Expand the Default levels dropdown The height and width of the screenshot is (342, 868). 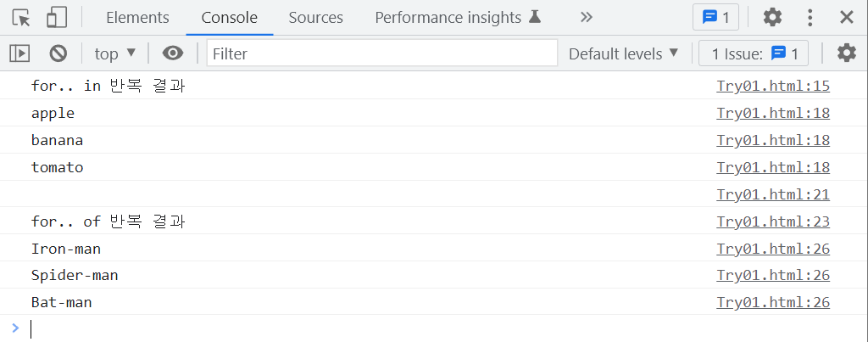click(623, 53)
